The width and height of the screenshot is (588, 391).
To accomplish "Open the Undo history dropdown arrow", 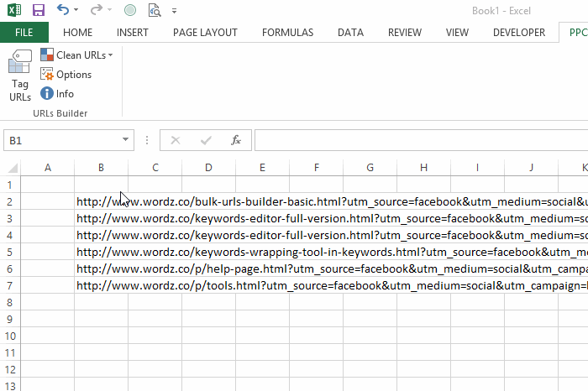I will tap(76, 10).
